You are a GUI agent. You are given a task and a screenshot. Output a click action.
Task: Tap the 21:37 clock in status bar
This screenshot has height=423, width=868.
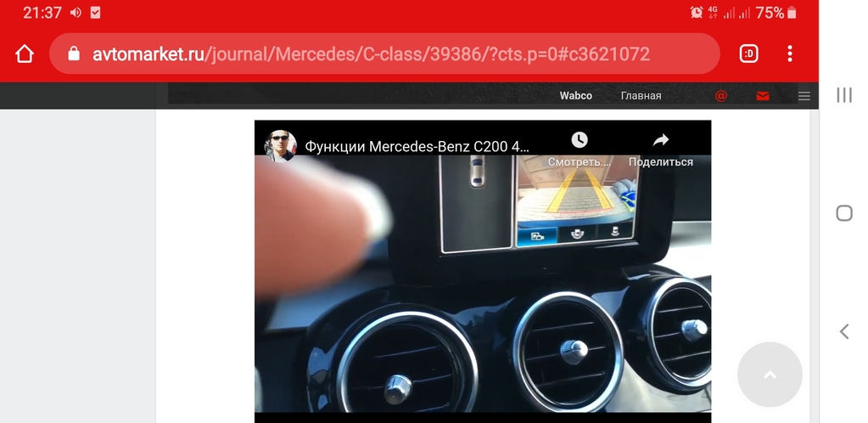click(42, 12)
